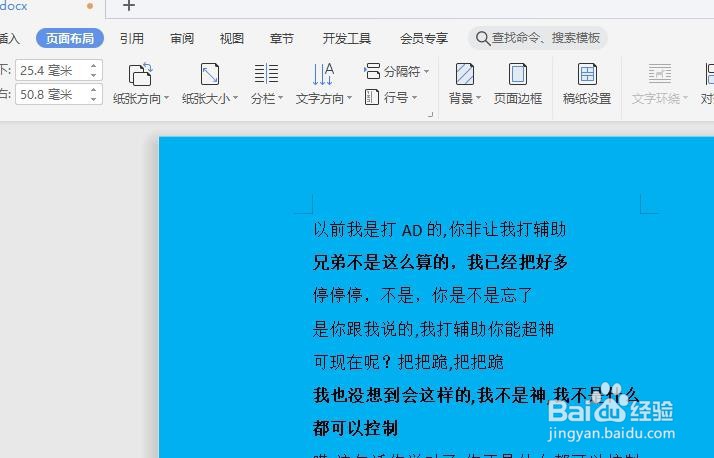Viewport: 714px width, 458px height.
Task: Open the page setup dialog launcher
Action: pos(430,115)
